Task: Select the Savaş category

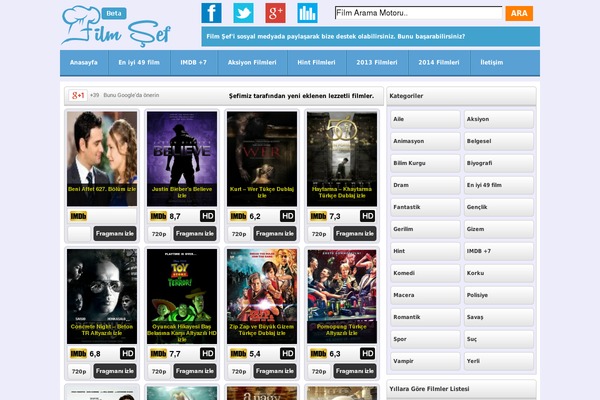Action: click(x=499, y=317)
